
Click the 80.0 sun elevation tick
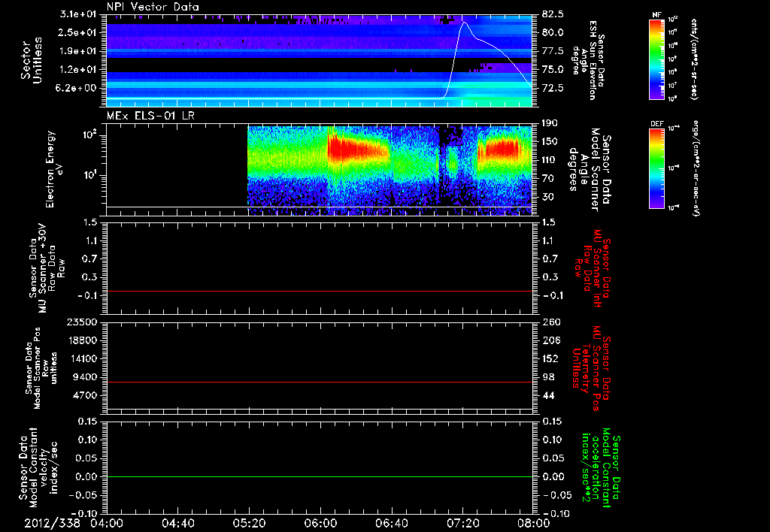[x=553, y=32]
